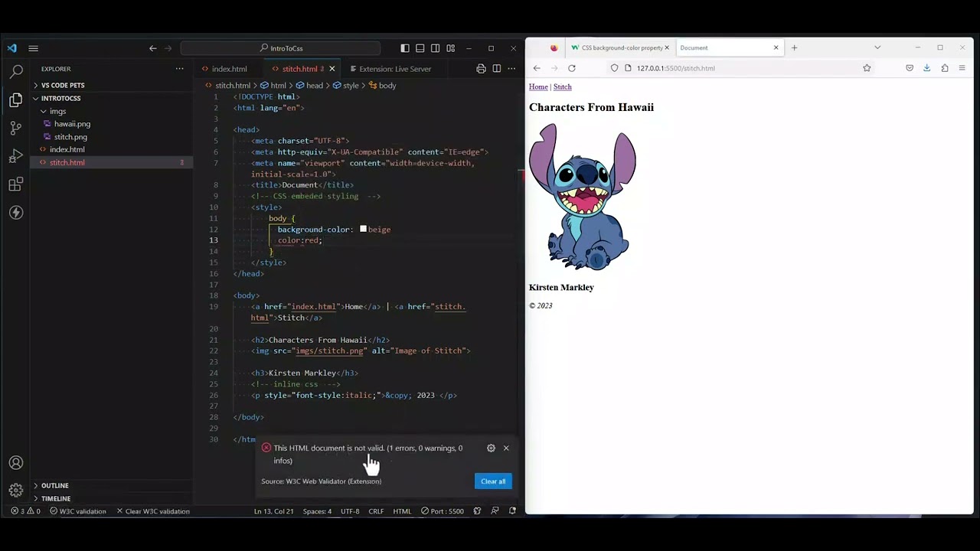Open the Extensions view
This screenshot has height=551, width=980.
[16, 184]
